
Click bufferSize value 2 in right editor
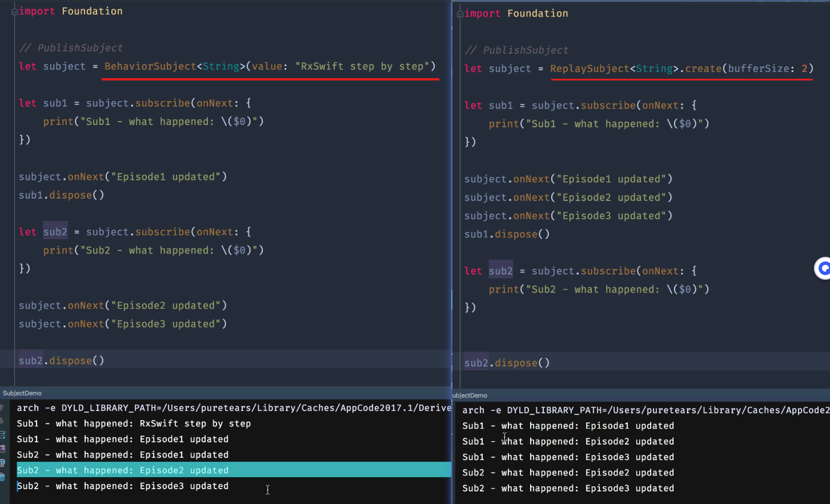804,69
